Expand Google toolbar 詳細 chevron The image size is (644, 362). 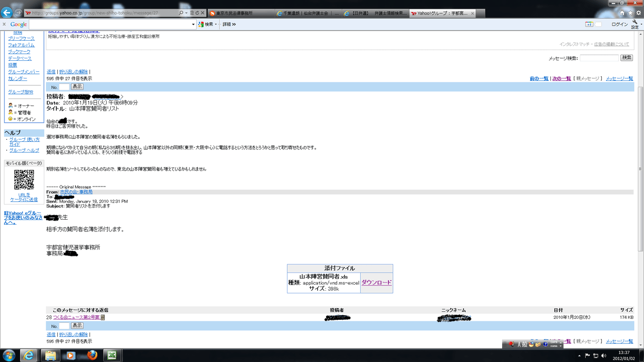234,24
